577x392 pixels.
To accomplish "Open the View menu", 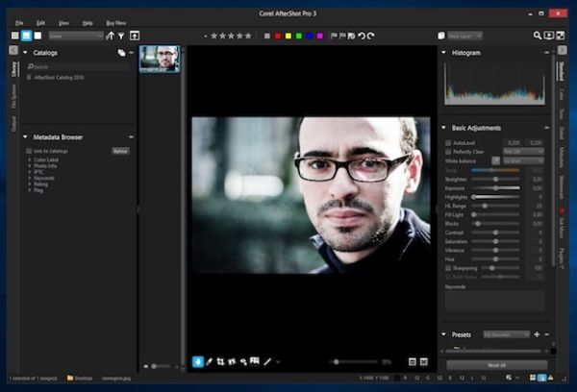I will pyautogui.click(x=63, y=21).
